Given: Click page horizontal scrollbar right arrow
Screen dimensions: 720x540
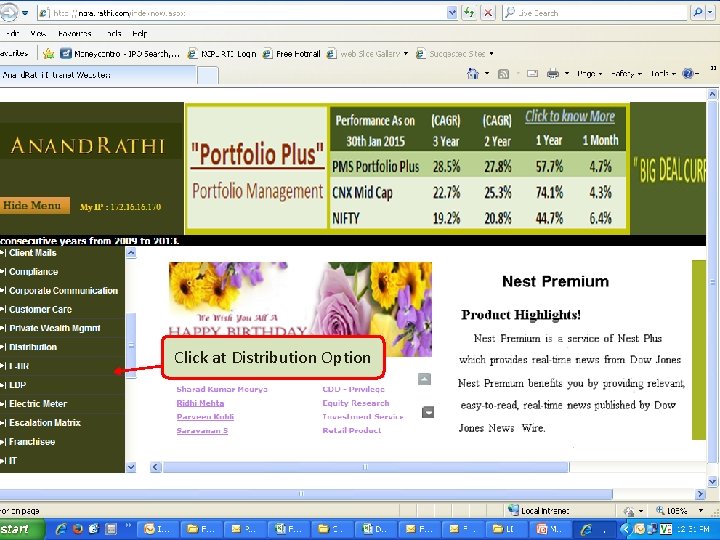Looking at the screenshot, I should point(700,494).
